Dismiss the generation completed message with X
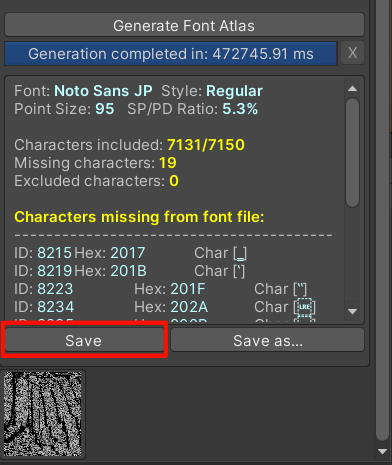The image size is (392, 465). point(353,53)
